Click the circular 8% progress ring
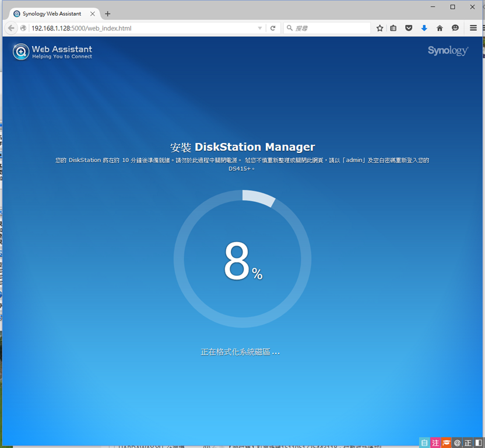This screenshot has height=448, width=485. [x=242, y=258]
